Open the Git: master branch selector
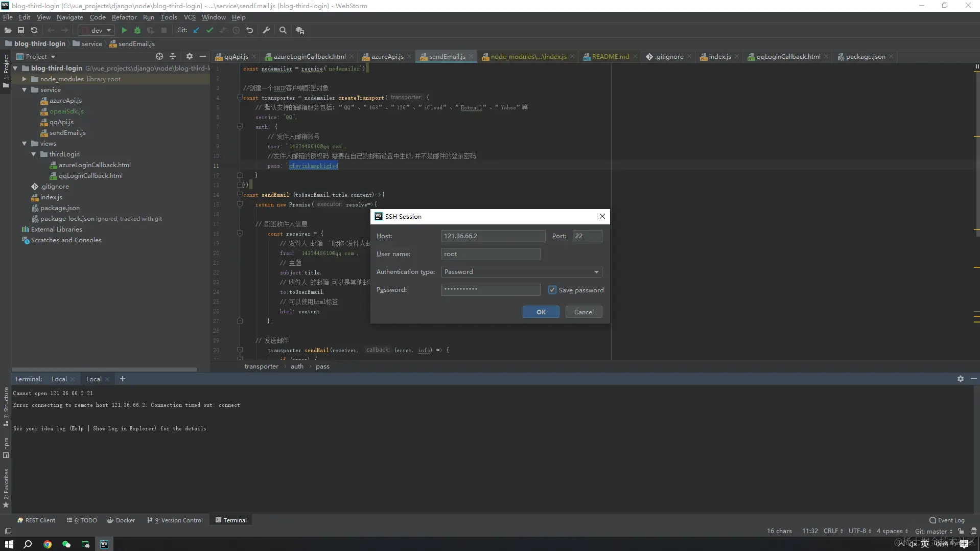 tap(934, 531)
